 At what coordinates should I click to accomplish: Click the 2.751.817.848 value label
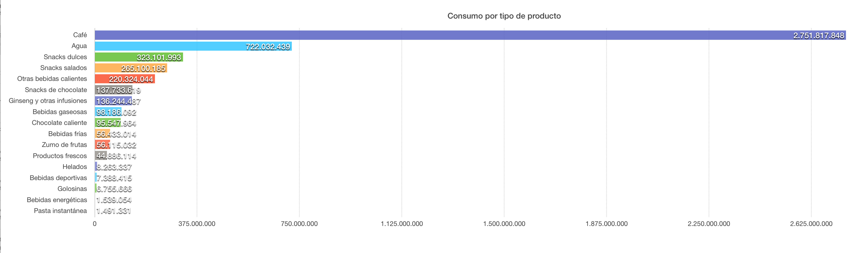[819, 36]
